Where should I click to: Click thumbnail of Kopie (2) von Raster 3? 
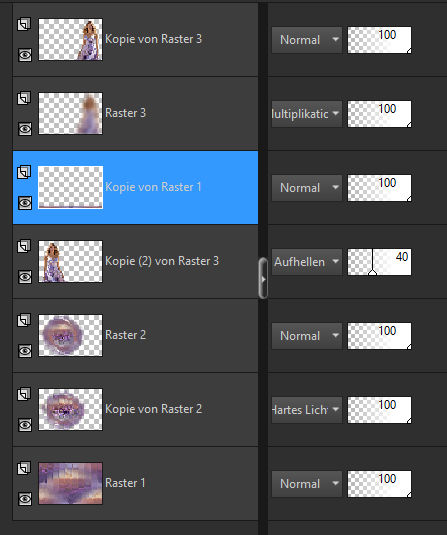click(70, 262)
